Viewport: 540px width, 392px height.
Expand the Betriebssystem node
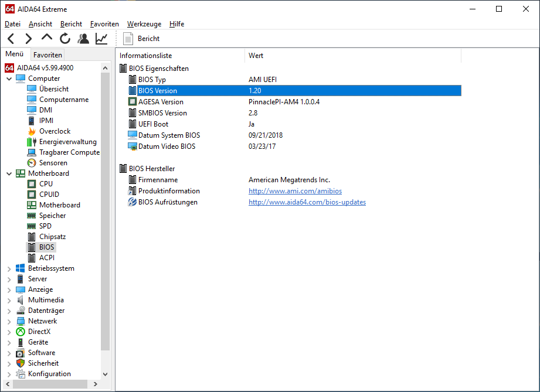point(9,269)
